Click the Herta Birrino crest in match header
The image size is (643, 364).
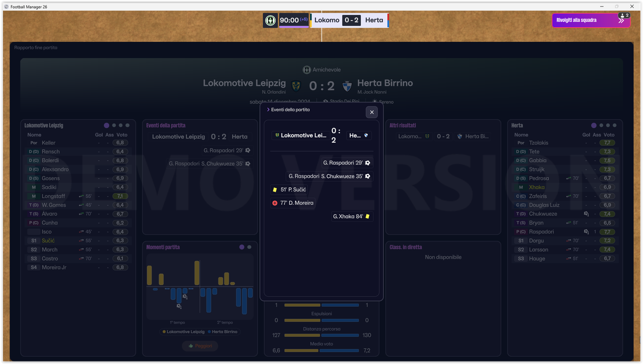(x=347, y=86)
